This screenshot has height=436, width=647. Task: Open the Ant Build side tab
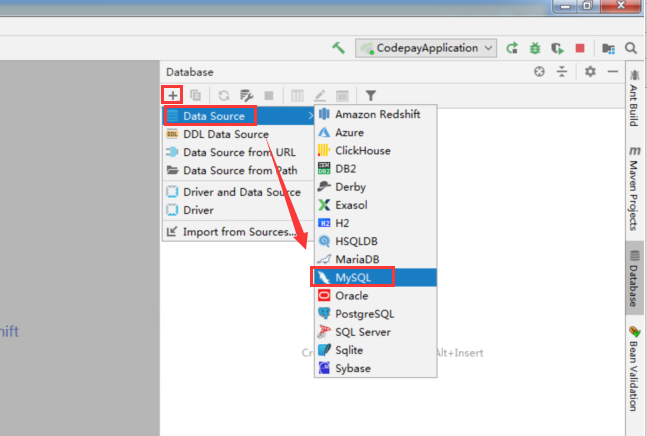coord(634,98)
